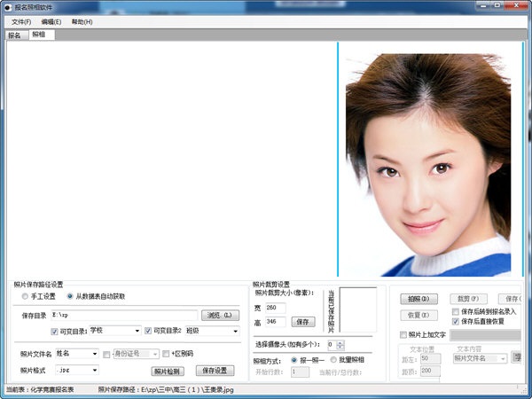The width and height of the screenshot is (532, 399).
Task: Toggle the 保存后直接恢复 checkbox
Action: [455, 321]
